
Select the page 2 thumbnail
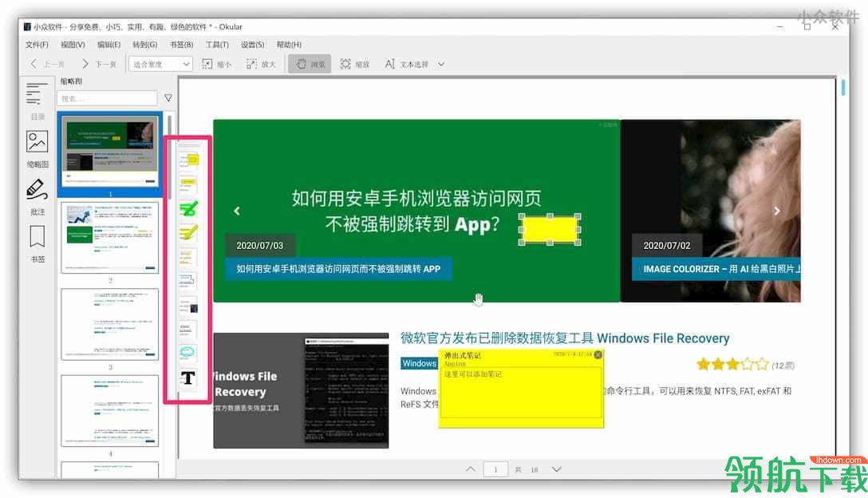click(x=109, y=238)
